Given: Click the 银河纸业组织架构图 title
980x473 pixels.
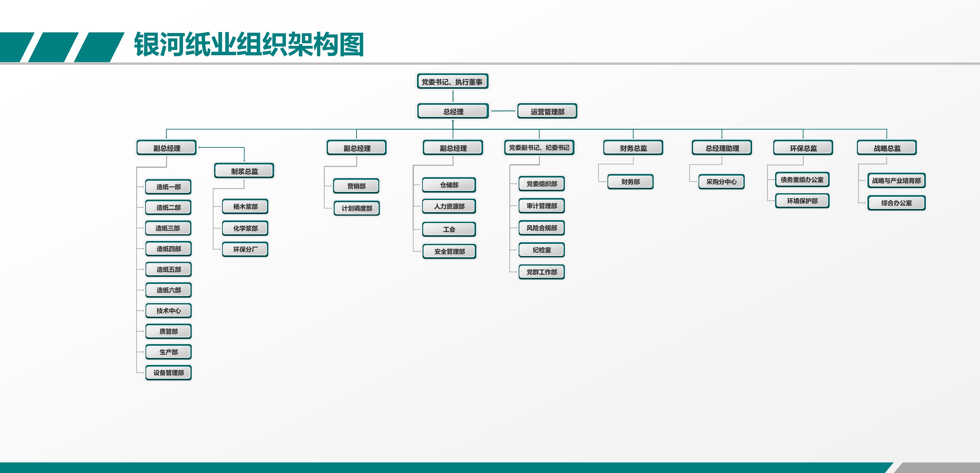Looking at the screenshot, I should click(249, 45).
